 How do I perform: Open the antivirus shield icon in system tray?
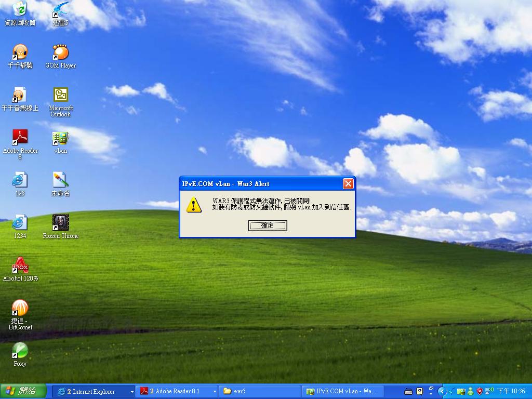pos(479,391)
